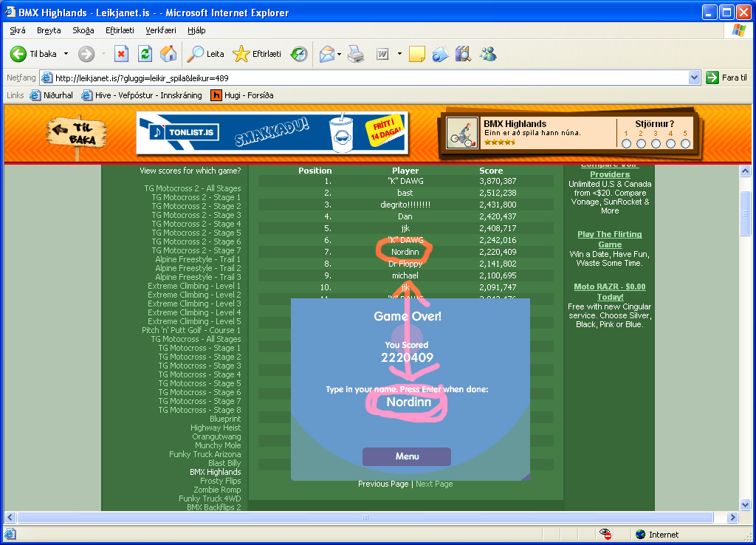This screenshot has height=545, width=756.
Task: Click the Back arrow icon (Til baka)
Action: coord(18,54)
